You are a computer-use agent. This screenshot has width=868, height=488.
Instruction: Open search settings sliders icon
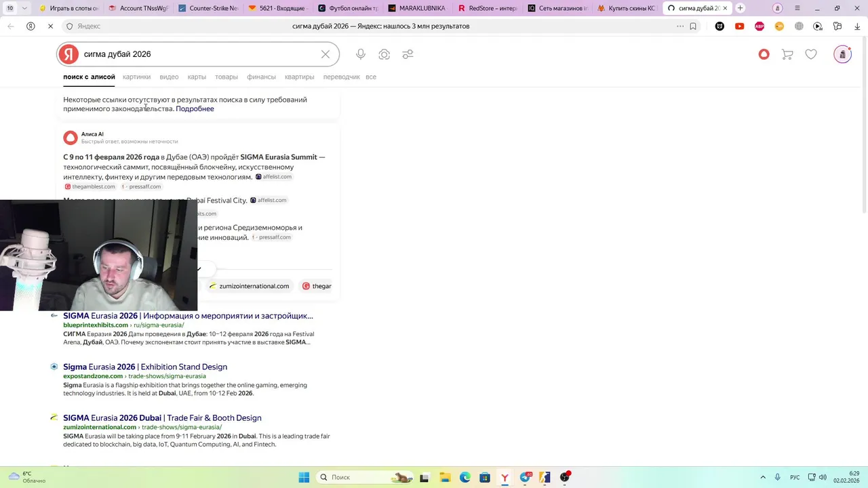pos(408,54)
